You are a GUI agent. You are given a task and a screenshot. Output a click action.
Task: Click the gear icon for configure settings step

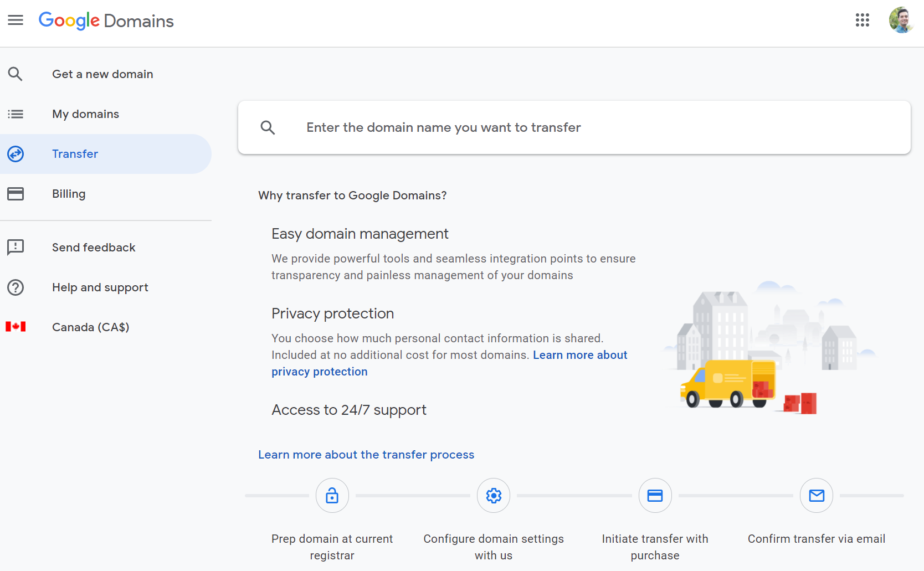tap(494, 495)
